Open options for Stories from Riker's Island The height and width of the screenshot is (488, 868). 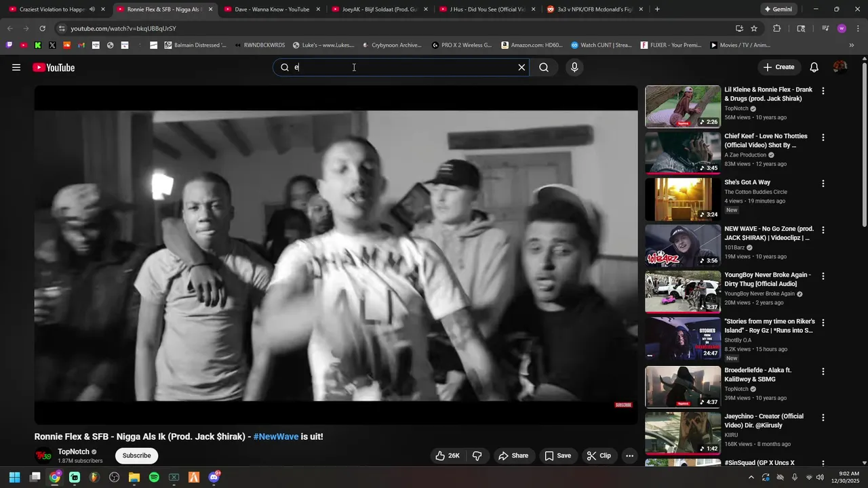tap(823, 323)
